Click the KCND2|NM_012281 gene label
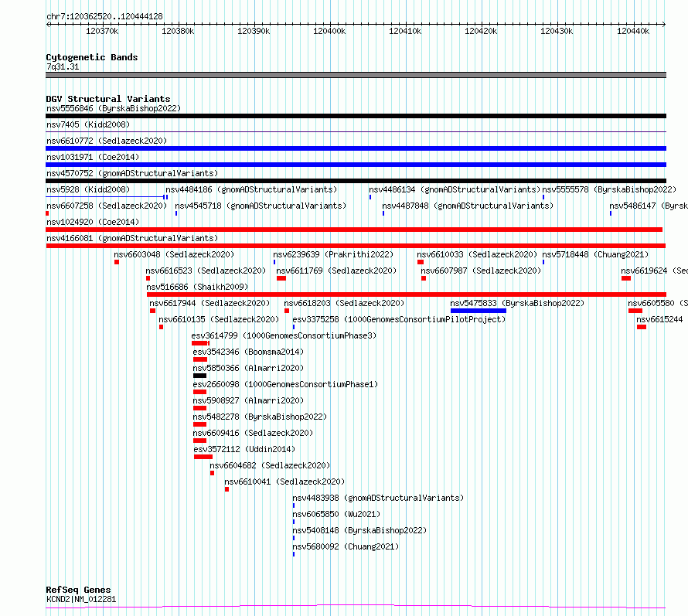The height and width of the screenshot is (616, 688). tap(81, 599)
